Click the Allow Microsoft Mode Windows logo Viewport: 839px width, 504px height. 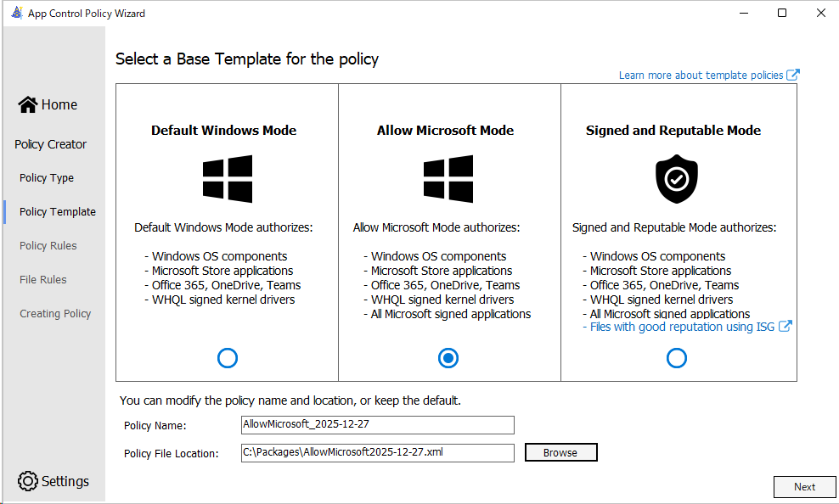448,179
